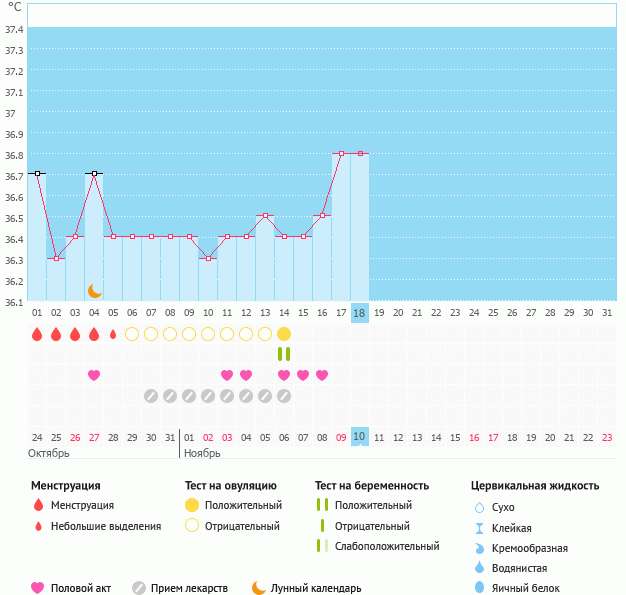Click the medication icon on cycle day 07
This screenshot has width=626, height=595.
tap(151, 396)
